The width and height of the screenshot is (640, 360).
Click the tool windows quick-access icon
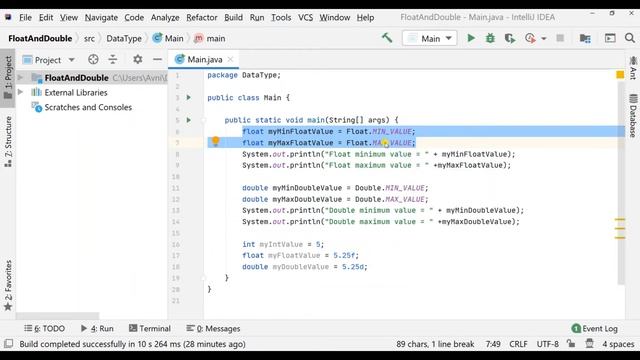pos(8,344)
